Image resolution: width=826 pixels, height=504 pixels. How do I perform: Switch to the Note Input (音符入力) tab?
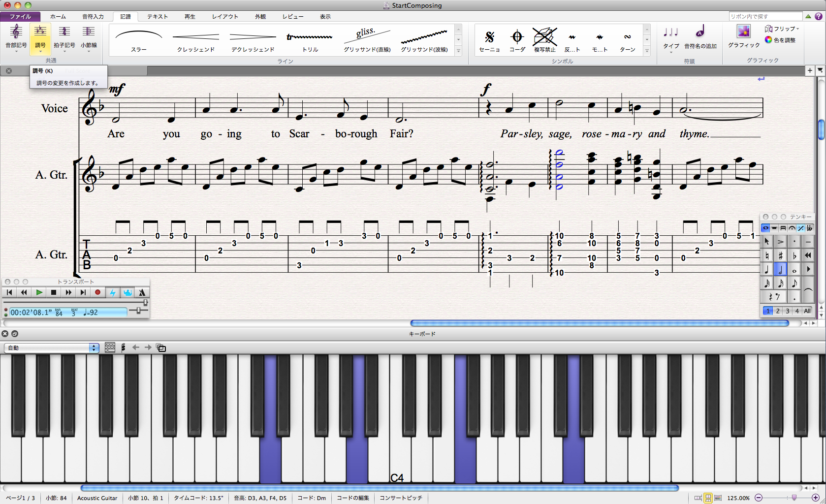(x=93, y=16)
